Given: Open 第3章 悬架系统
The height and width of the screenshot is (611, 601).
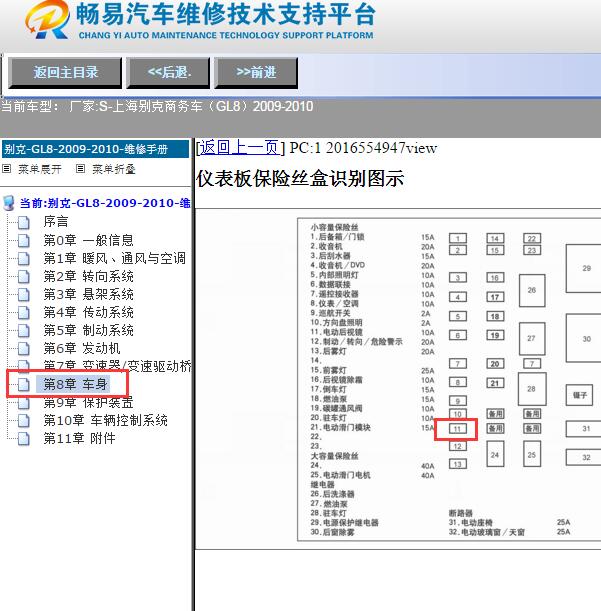Looking at the screenshot, I should (x=88, y=294).
